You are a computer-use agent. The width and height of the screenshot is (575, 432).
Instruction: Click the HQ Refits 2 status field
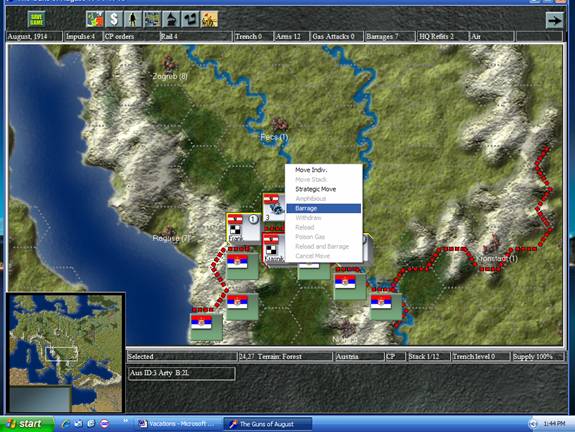point(443,37)
